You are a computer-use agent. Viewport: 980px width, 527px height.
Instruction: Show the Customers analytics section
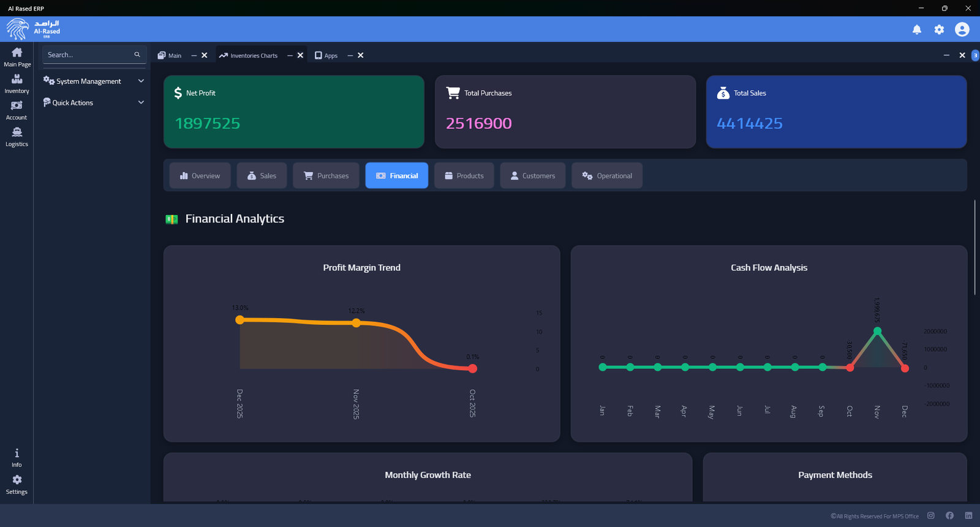click(532, 176)
